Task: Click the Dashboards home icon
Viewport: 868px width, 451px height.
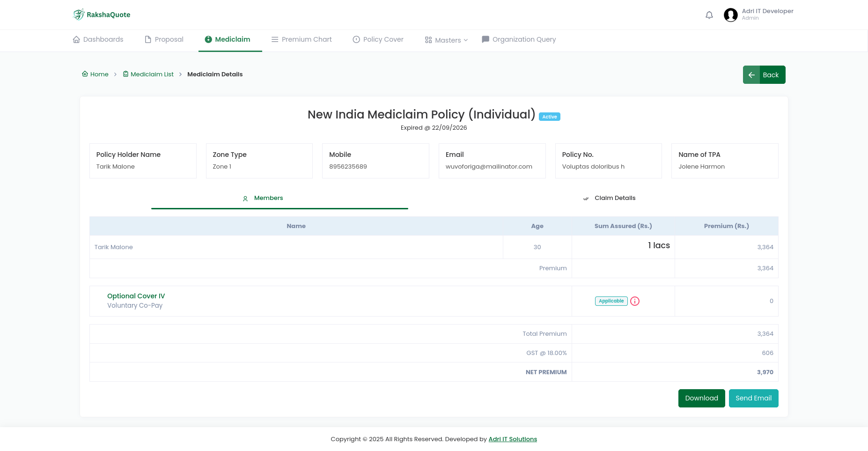Action: [76, 39]
